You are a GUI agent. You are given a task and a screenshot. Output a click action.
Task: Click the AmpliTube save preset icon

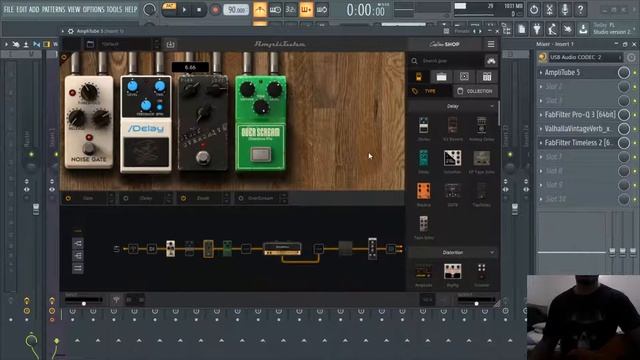pyautogui.click(x=170, y=44)
